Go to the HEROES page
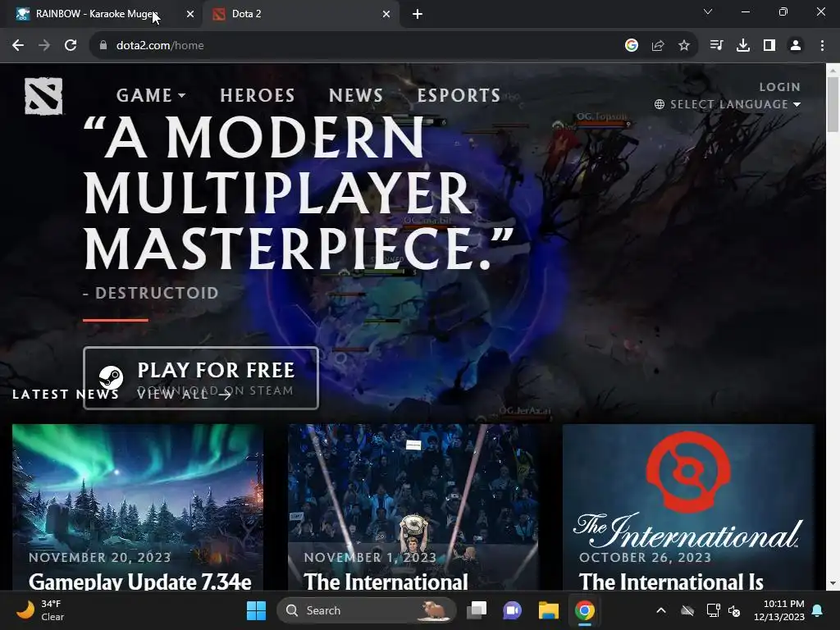 pyautogui.click(x=258, y=95)
